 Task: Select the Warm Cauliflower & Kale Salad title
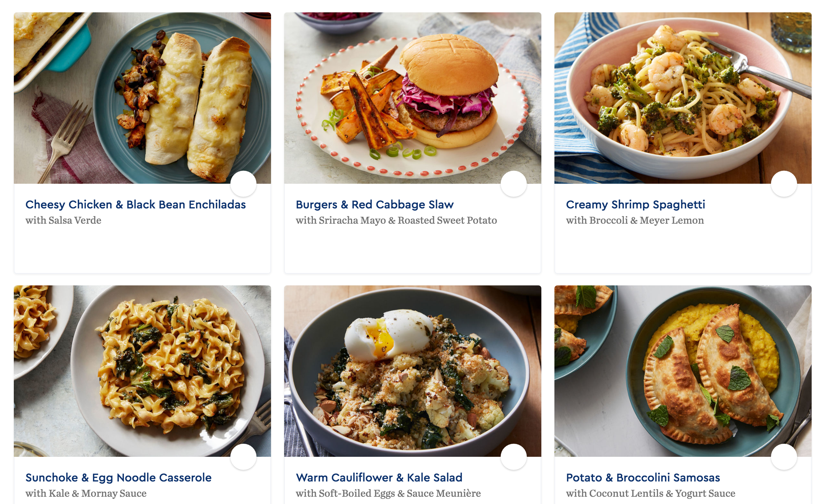click(379, 478)
